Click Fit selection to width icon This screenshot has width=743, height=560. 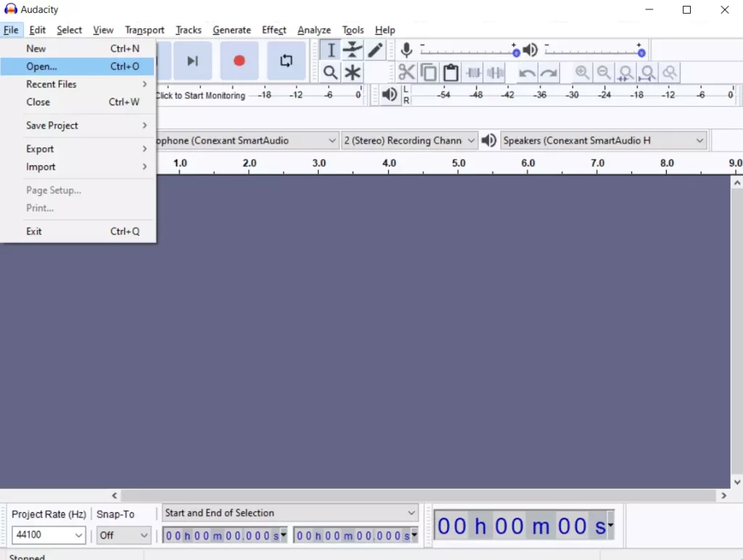625,73
